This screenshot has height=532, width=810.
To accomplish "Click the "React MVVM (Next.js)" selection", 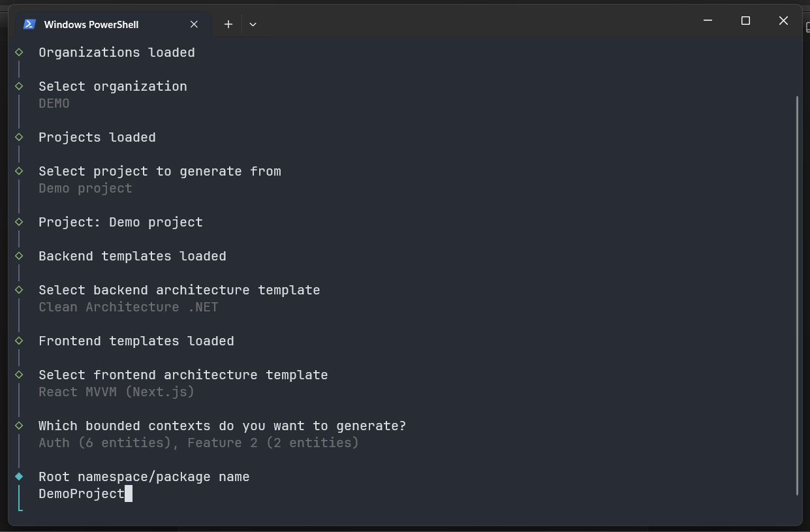I will [116, 392].
